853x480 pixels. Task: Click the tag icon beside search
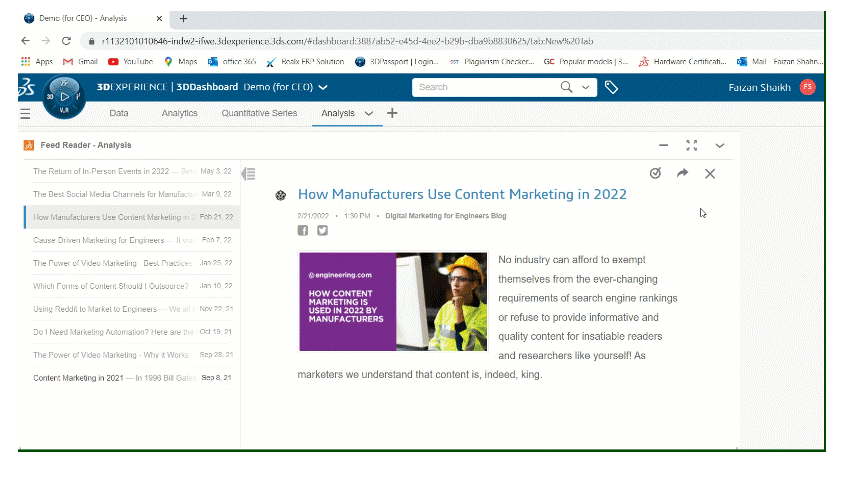pos(611,87)
